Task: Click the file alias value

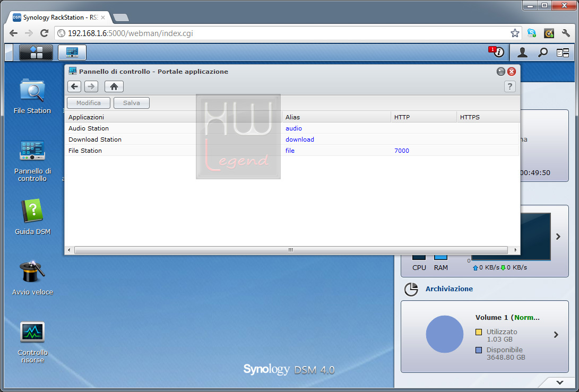Action: [290, 150]
